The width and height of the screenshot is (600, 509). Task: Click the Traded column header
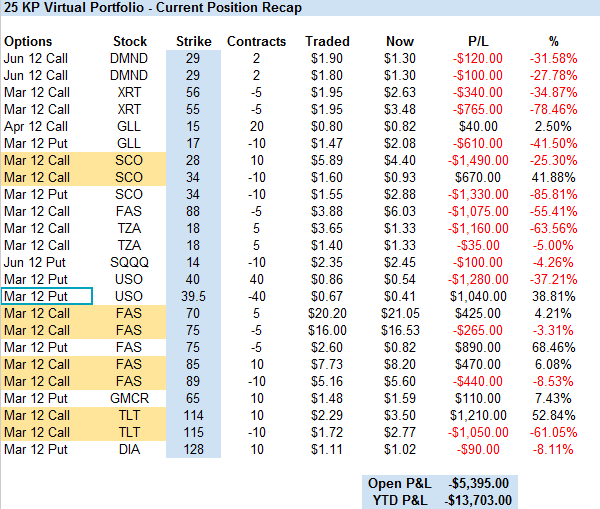(x=327, y=42)
